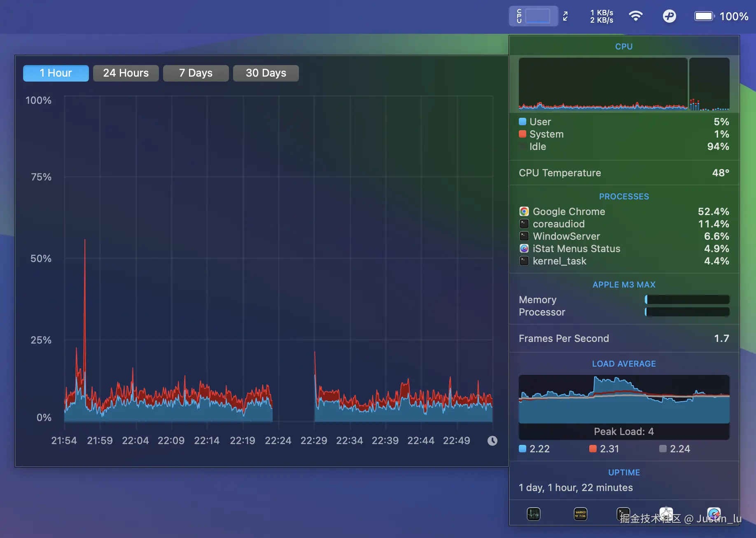This screenshot has width=756, height=538.
Task: Click the Peak Load: 4 label
Action: click(624, 432)
